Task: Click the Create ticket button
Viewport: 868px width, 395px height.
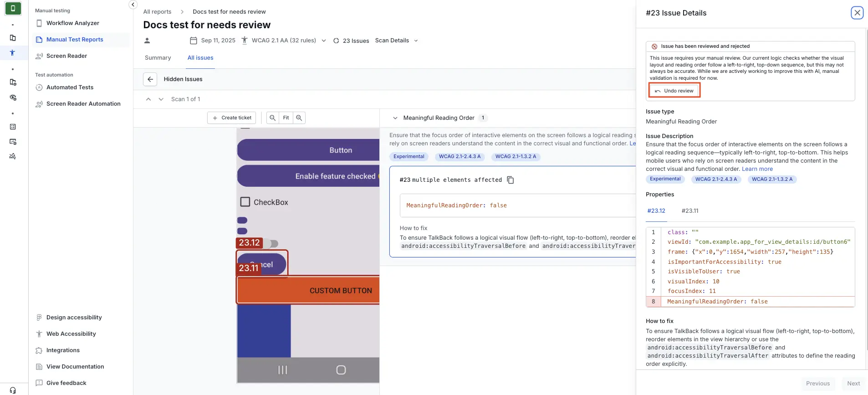Action: [x=232, y=118]
